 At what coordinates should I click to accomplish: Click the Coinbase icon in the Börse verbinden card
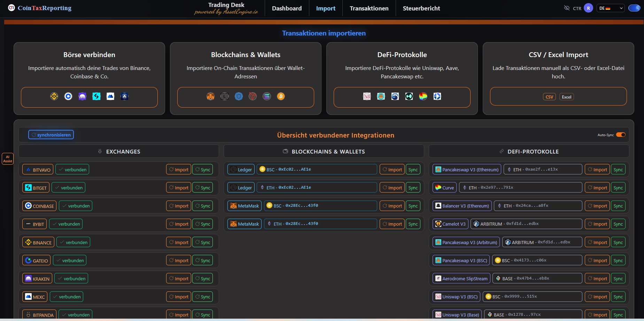[x=68, y=96]
